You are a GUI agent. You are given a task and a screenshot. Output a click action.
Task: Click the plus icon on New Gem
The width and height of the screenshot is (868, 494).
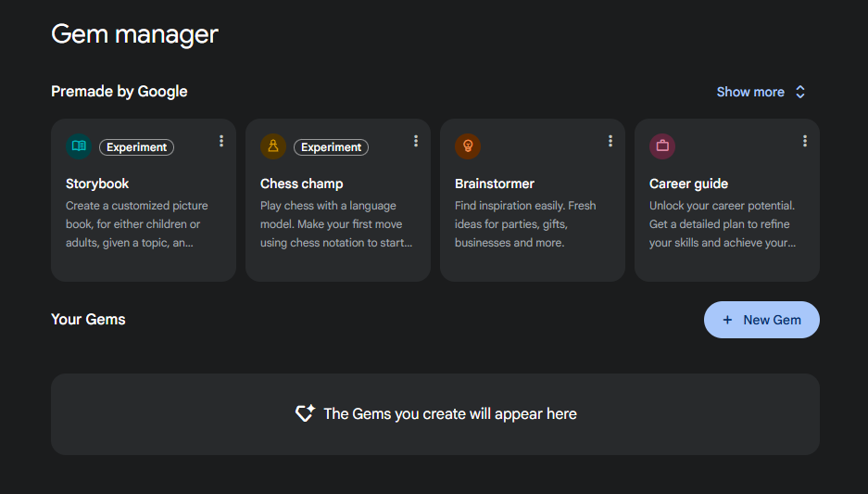click(728, 320)
